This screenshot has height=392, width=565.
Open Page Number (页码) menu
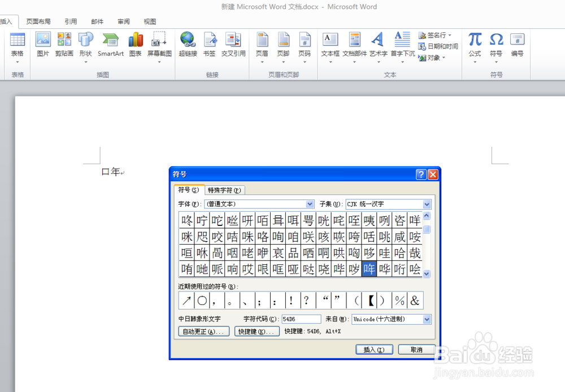pyautogui.click(x=305, y=45)
